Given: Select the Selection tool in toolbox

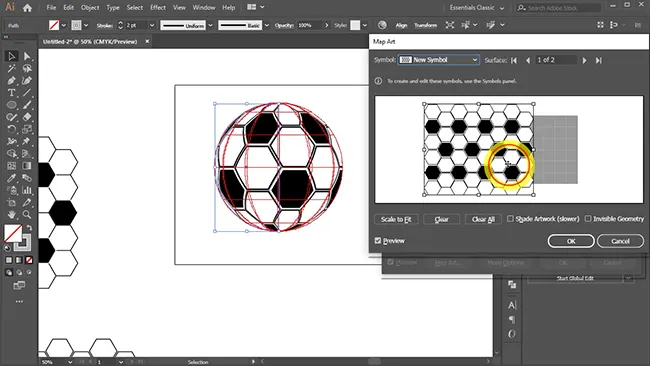Looking at the screenshot, I should pos(12,56).
